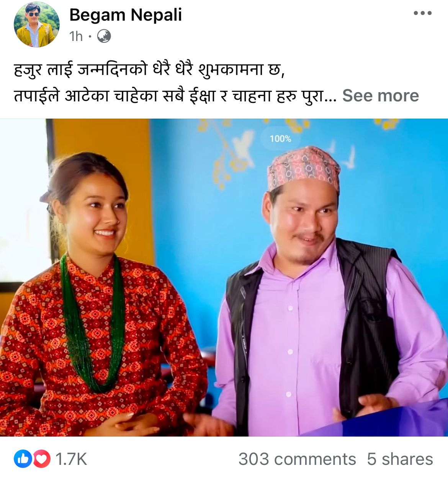Expand the caption with See more
Viewport: 448px width, 484px height.
pos(381,96)
